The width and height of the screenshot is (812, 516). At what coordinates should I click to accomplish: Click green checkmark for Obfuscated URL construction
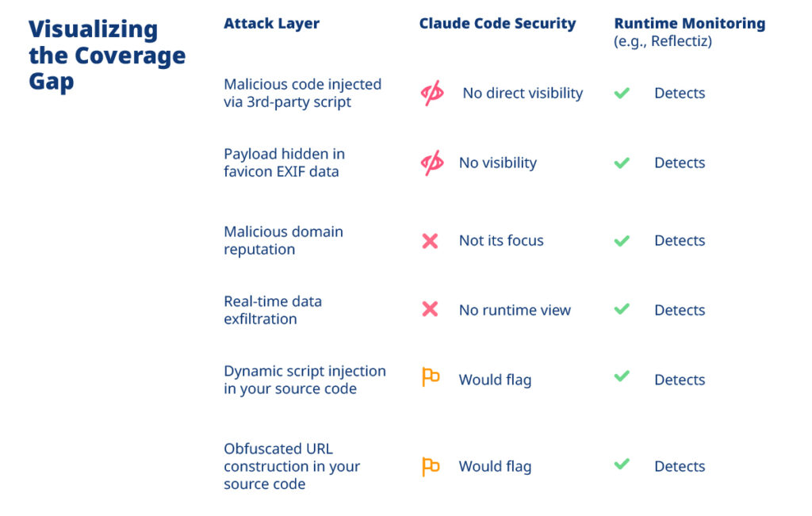tap(622, 464)
